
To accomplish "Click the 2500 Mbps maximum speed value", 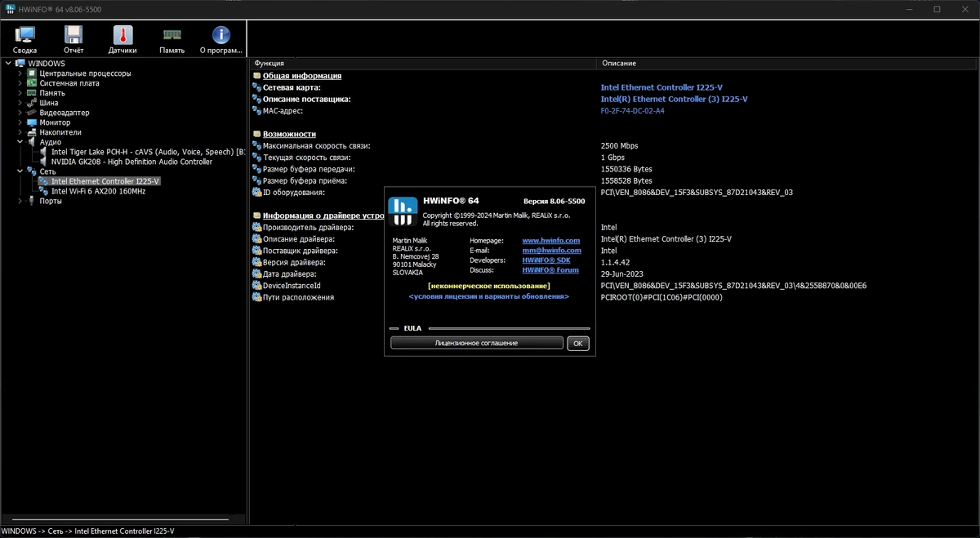I will pos(620,146).
